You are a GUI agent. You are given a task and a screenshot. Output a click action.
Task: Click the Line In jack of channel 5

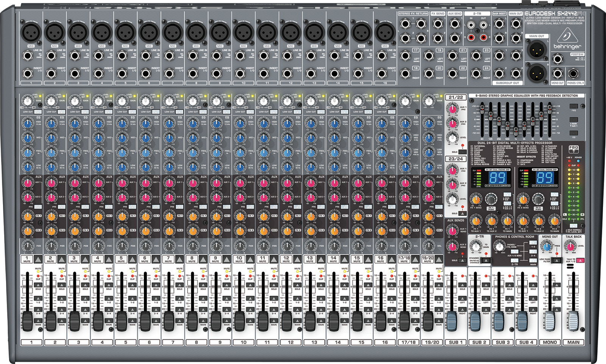(122, 56)
